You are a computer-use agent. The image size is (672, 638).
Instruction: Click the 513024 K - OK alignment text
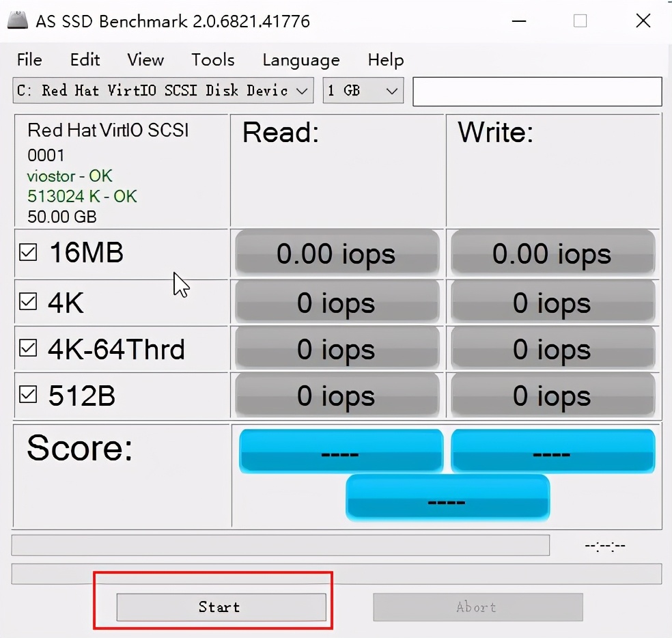pos(82,196)
